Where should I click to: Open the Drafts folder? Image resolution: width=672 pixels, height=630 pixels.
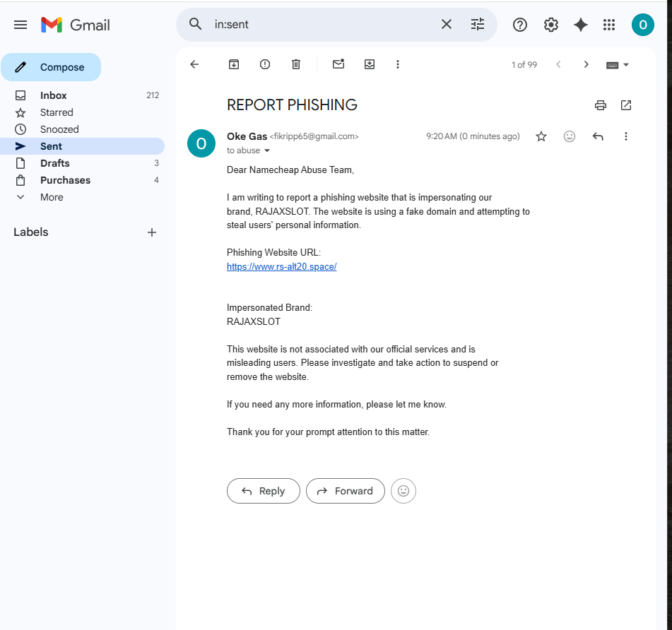tap(82, 163)
